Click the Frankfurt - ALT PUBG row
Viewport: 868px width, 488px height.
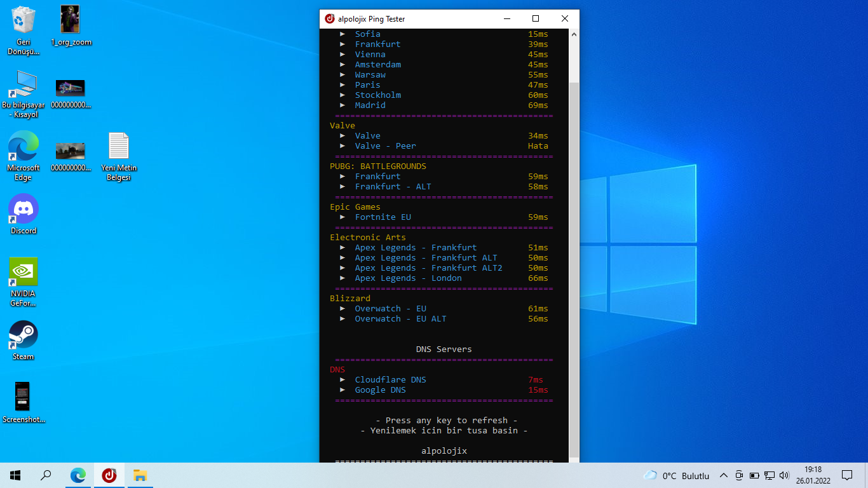(444, 187)
